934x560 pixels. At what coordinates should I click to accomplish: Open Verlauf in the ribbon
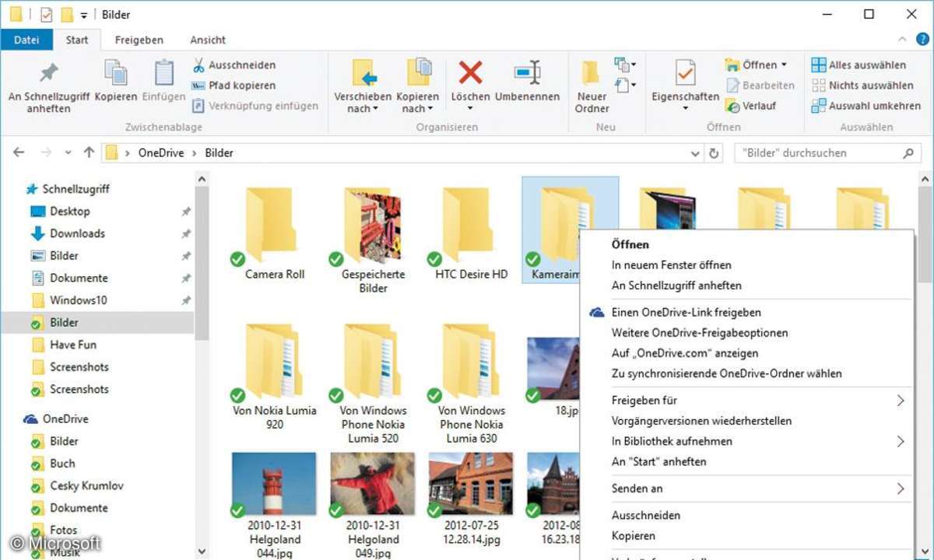click(x=750, y=106)
